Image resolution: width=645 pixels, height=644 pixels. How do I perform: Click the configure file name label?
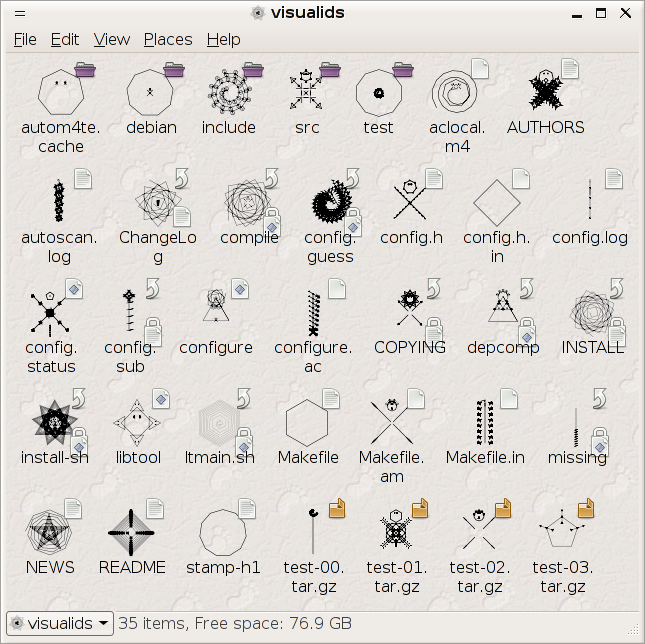(216, 349)
